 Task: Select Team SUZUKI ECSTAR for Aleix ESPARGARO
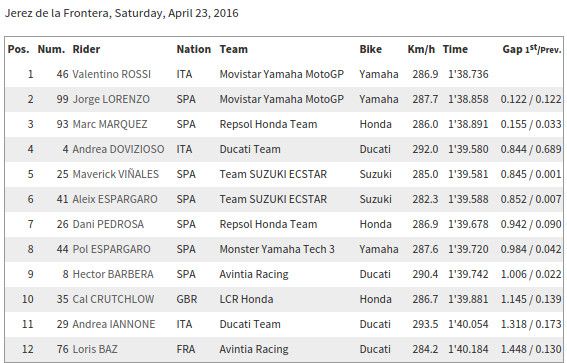273,199
